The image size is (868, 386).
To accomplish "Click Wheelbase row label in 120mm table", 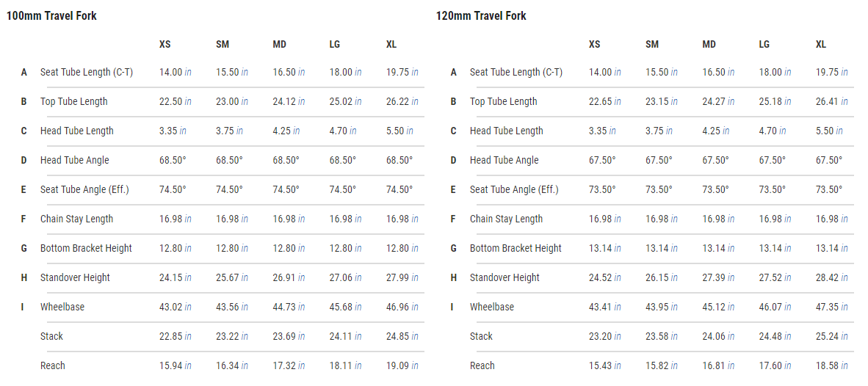I will [492, 307].
